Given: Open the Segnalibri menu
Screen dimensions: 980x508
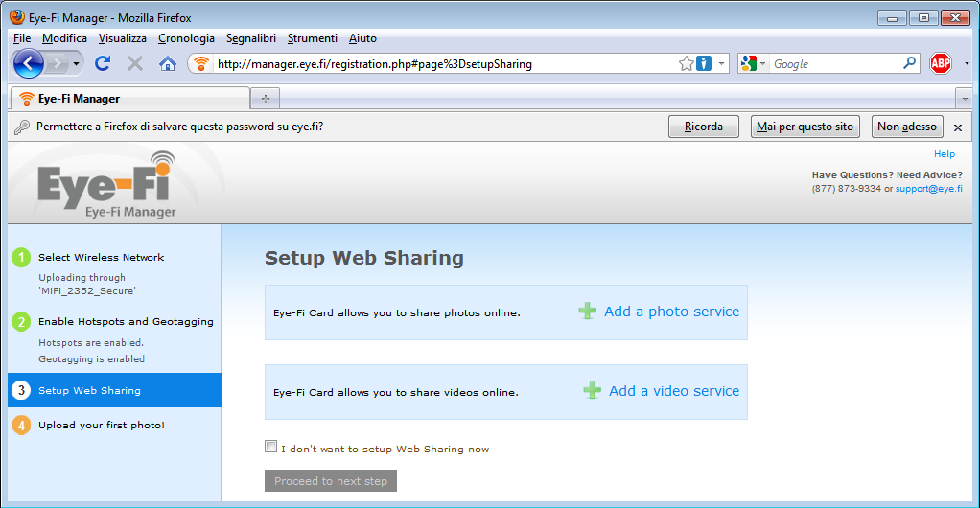Looking at the screenshot, I should (250, 38).
